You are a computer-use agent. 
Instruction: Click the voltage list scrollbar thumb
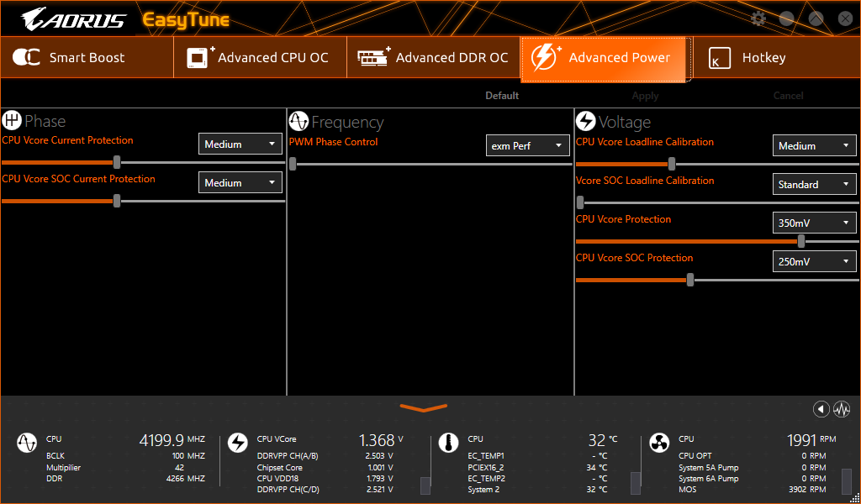coord(425,486)
